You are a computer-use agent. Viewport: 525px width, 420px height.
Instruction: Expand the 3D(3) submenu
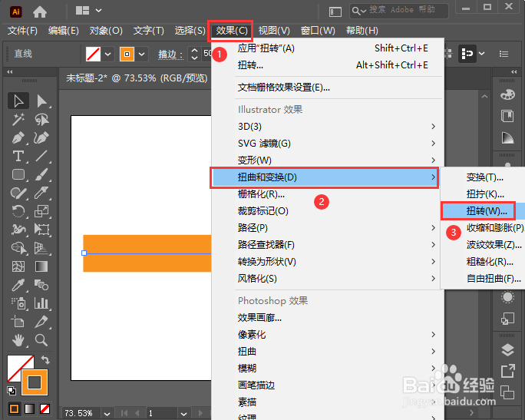[329, 126]
